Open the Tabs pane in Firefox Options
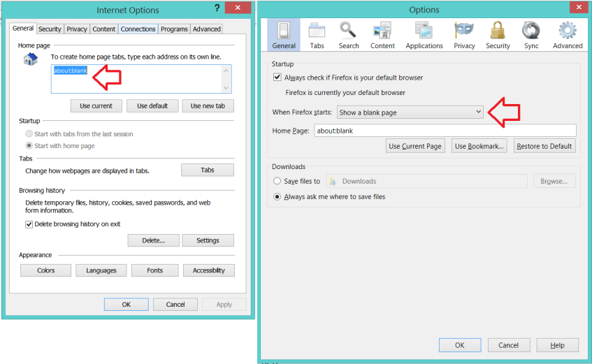 pyautogui.click(x=317, y=35)
